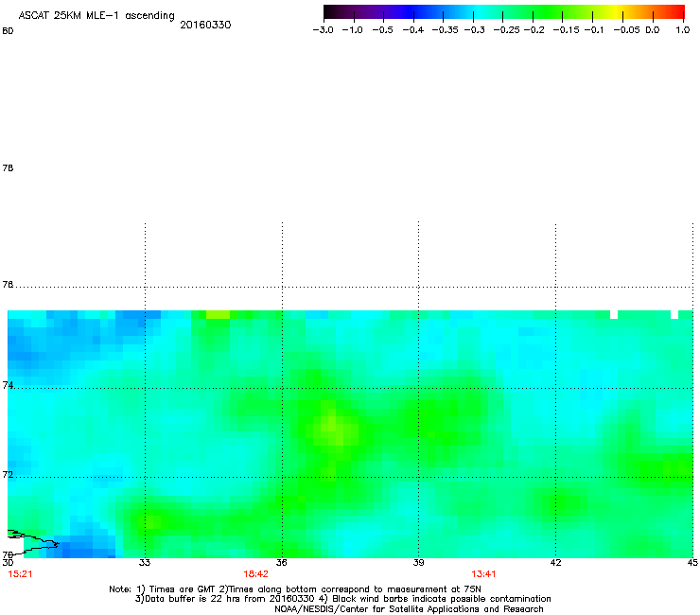Click the -0.5 color scale label

(x=382, y=30)
